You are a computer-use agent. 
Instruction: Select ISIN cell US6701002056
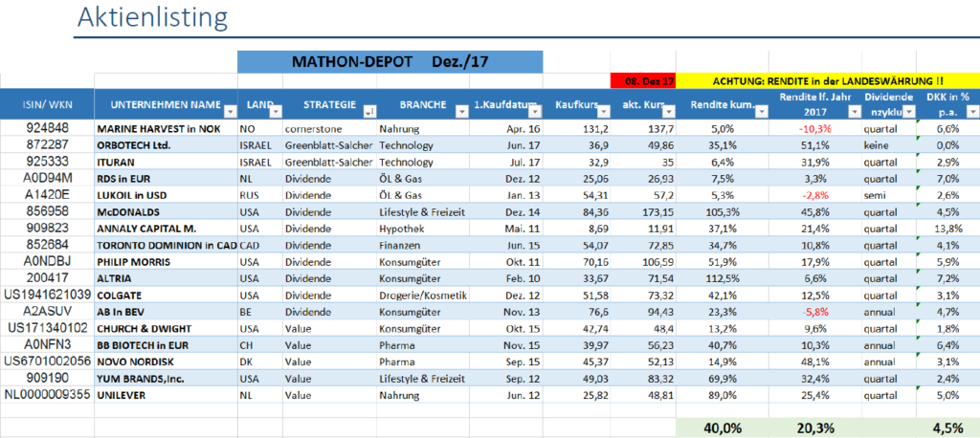(x=48, y=361)
